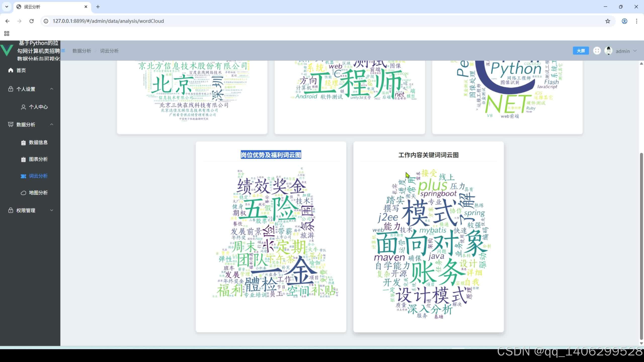Click the browser forward arrow
The height and width of the screenshot is (362, 644).
(19, 21)
